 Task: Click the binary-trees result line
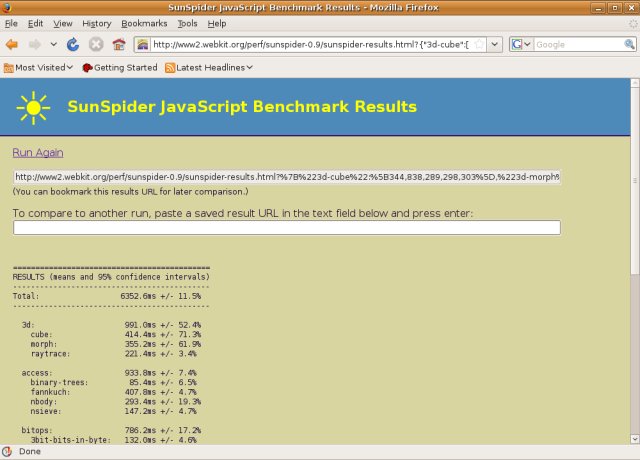coord(113,383)
